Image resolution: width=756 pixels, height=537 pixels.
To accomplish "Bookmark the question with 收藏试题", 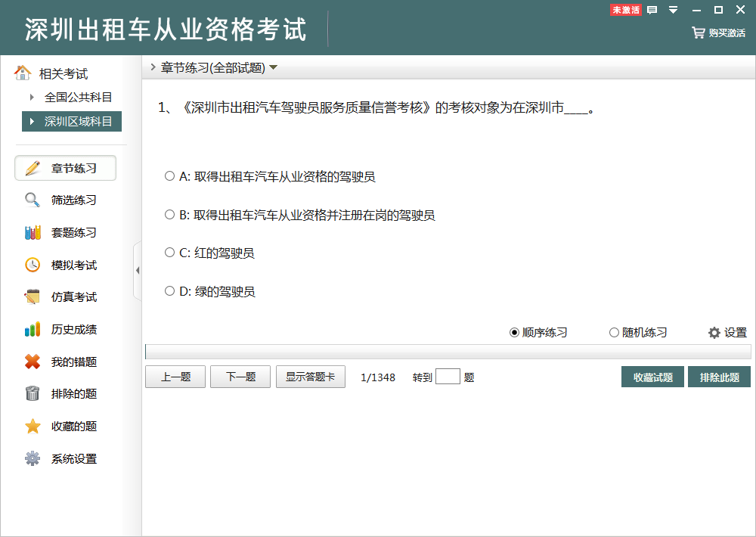I will (x=653, y=377).
